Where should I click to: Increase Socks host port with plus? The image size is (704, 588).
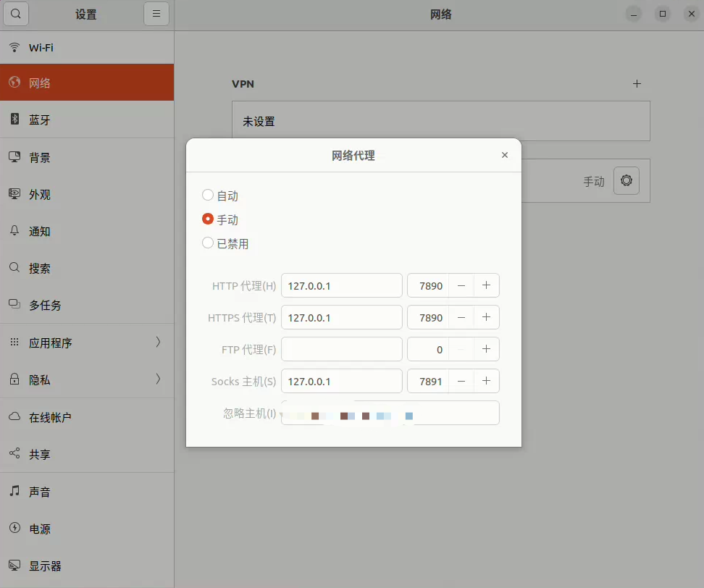pyautogui.click(x=486, y=381)
